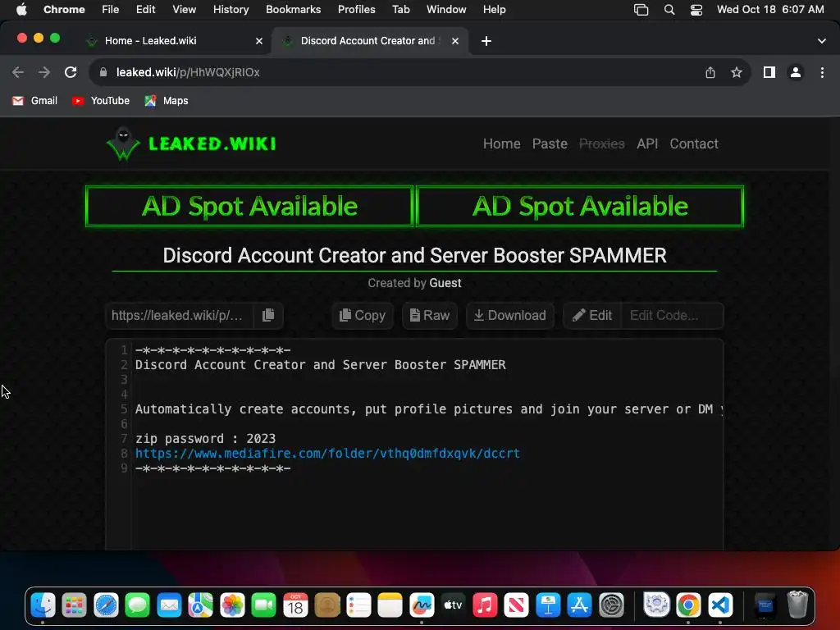Open Visual Studio Code from the Dock
The image size is (840, 630).
(720, 606)
